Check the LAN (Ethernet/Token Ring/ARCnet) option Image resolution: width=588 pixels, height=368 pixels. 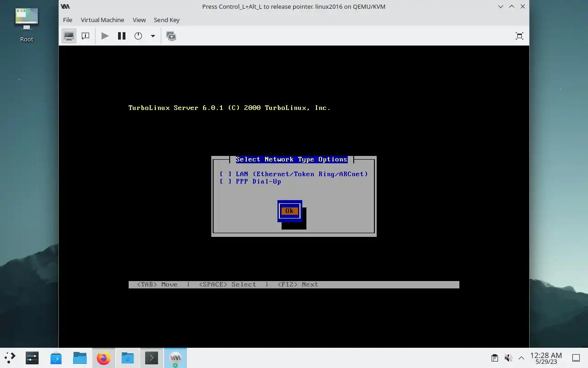click(x=294, y=174)
